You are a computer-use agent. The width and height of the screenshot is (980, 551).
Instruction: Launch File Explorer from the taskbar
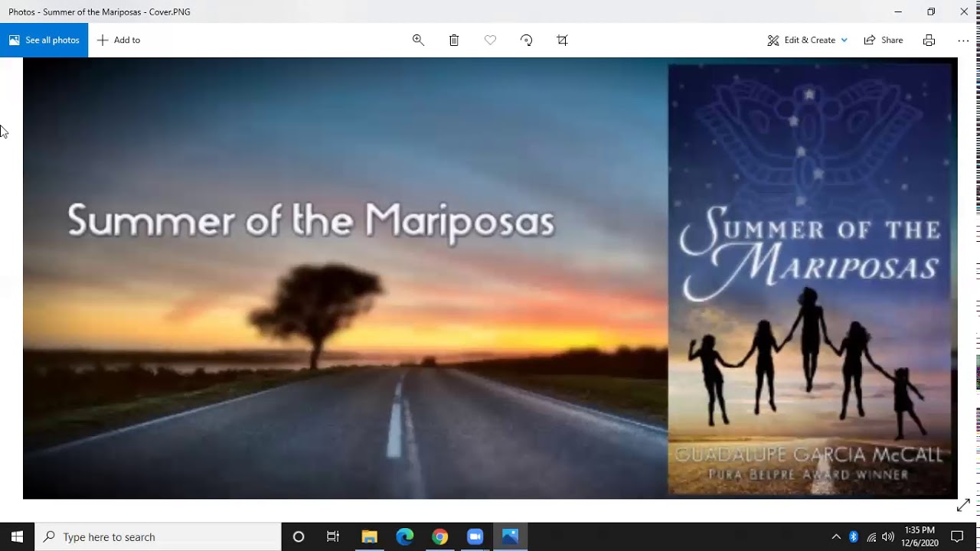pos(369,536)
